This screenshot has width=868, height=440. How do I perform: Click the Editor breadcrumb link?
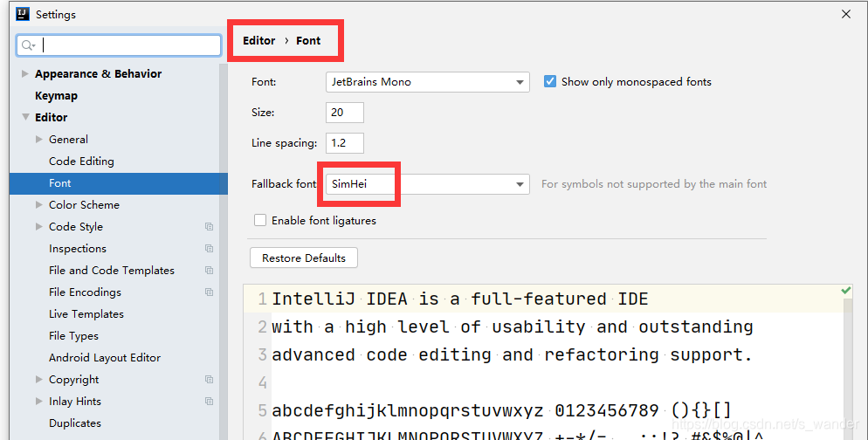point(259,40)
